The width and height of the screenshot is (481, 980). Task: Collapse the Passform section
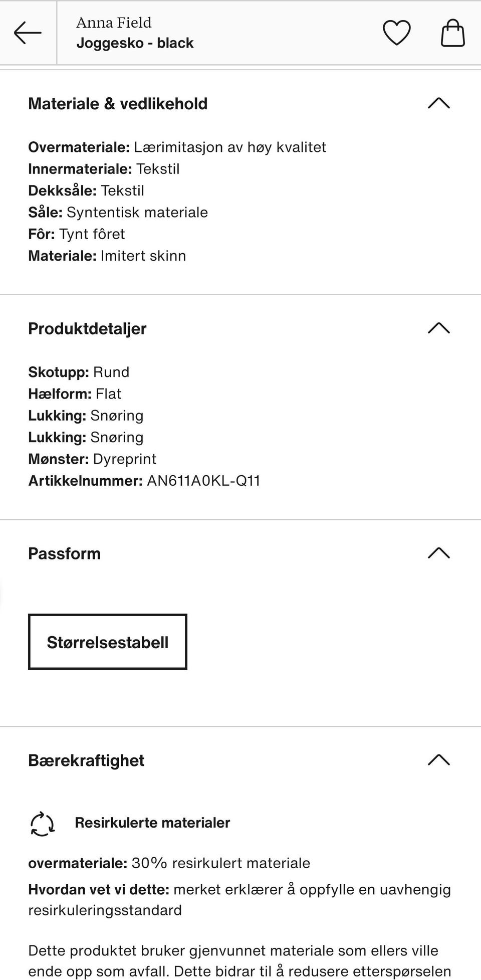point(439,553)
